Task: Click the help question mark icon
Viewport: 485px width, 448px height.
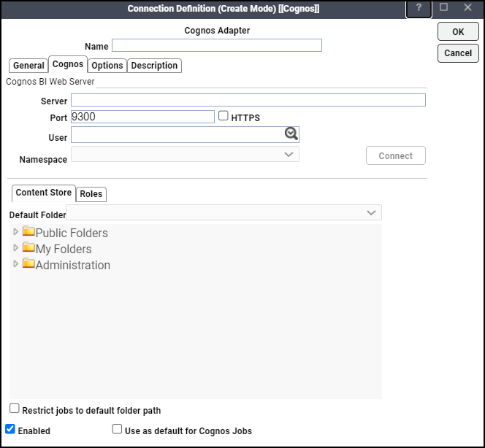Action: coord(419,8)
